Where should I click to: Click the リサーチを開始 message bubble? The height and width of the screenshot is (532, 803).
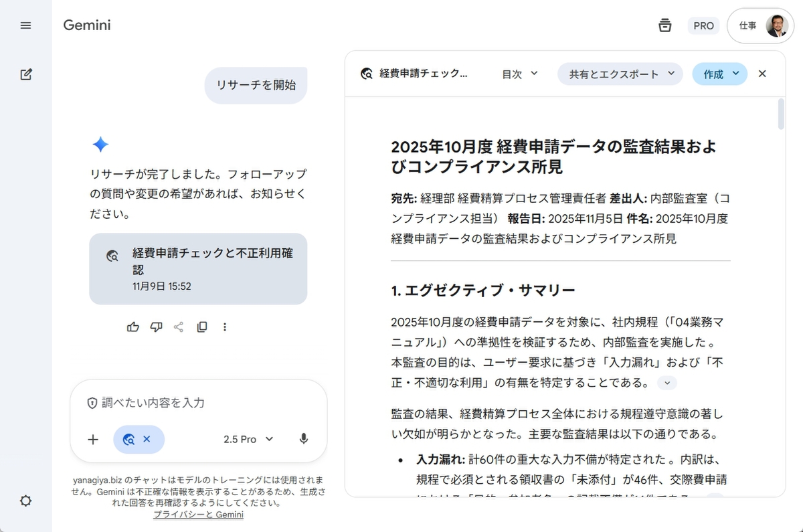[x=256, y=85]
